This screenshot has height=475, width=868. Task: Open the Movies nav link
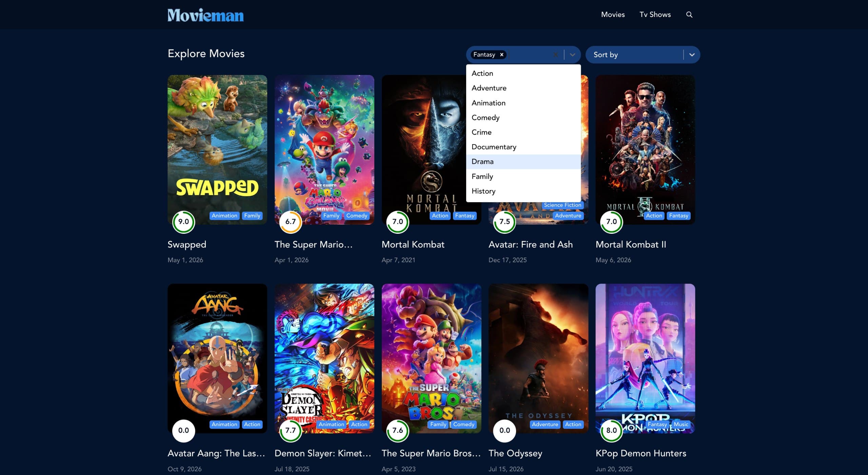[613, 15]
